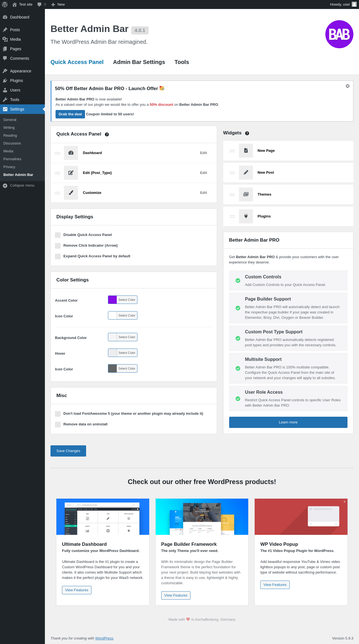Switch to the Quick Access Panel tab
Screen dimensions: 359x644
77,62
